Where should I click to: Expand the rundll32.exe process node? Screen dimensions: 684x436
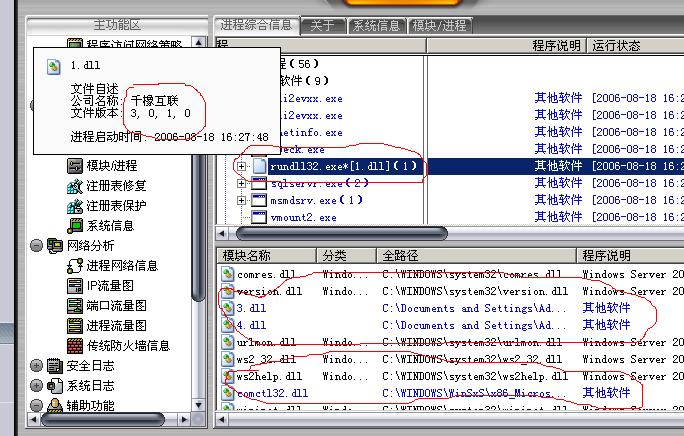coord(242,166)
